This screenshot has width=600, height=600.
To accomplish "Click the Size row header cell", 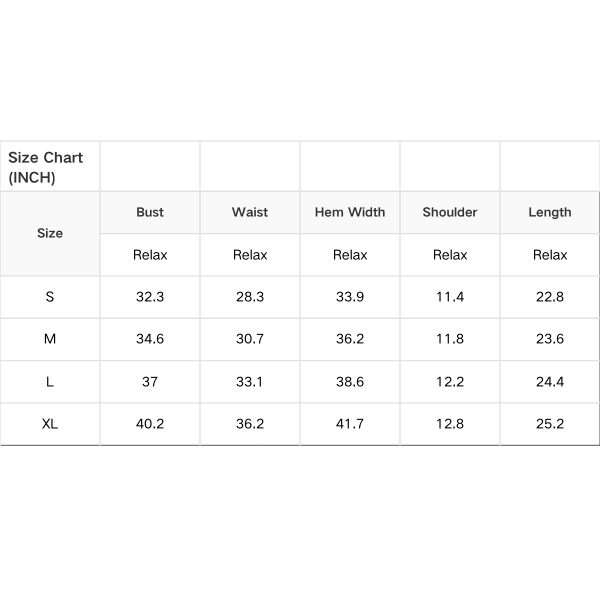I will point(50,233).
